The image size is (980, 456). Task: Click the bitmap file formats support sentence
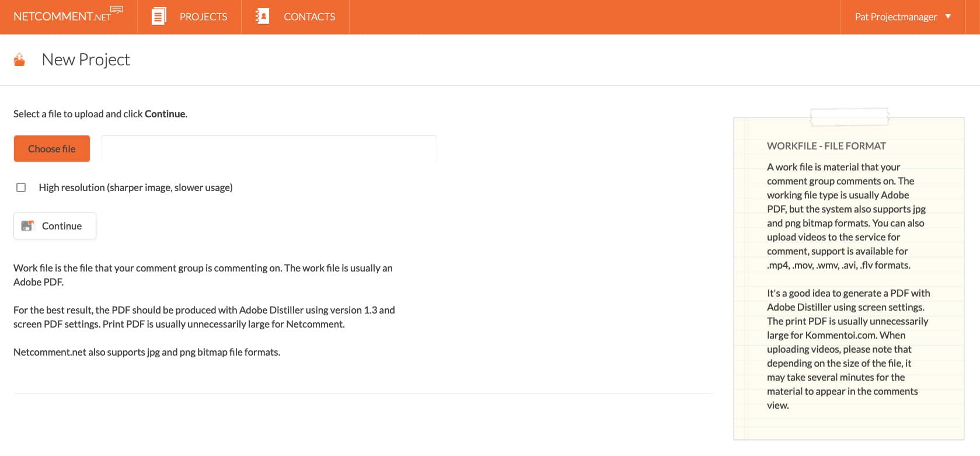click(x=147, y=352)
